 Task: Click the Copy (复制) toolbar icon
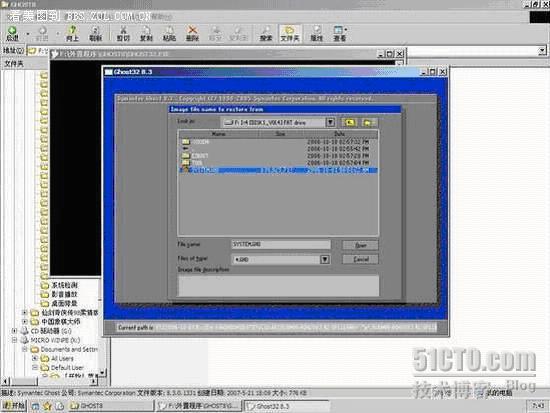tap(146, 34)
